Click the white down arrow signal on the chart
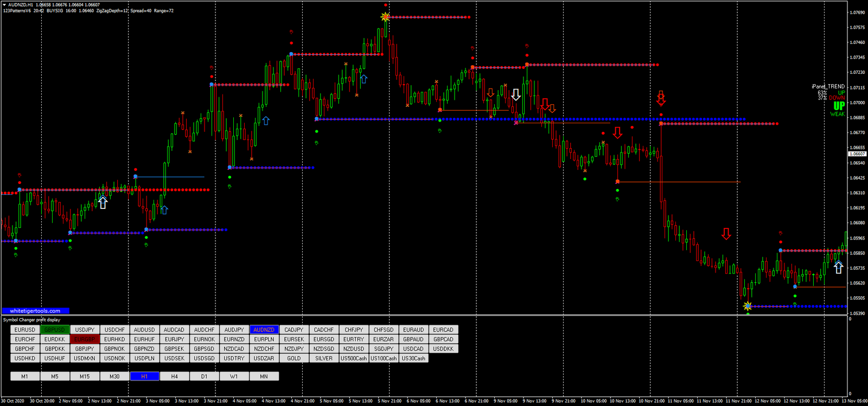The image size is (868, 406). [516, 95]
